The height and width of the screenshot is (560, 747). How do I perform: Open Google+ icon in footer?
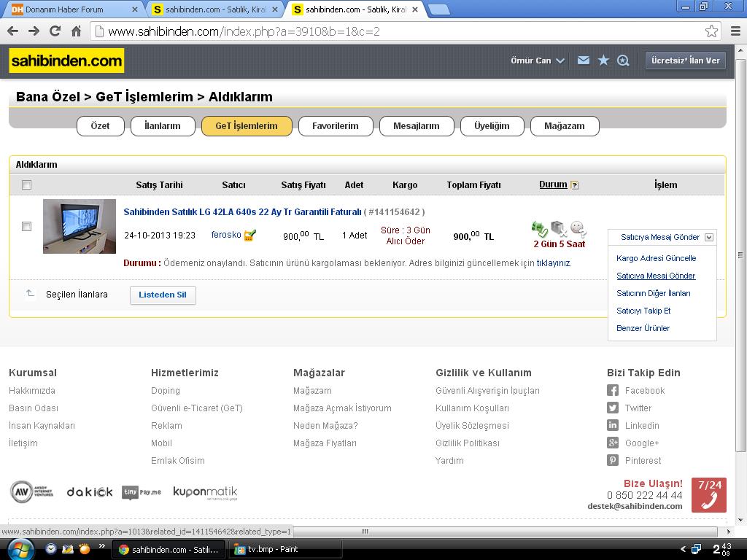(613, 443)
